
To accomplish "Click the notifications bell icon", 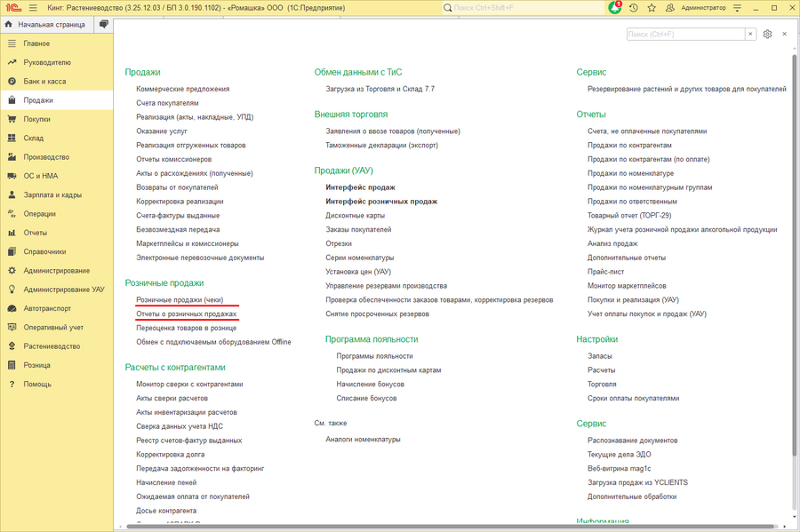I will 615,8.
